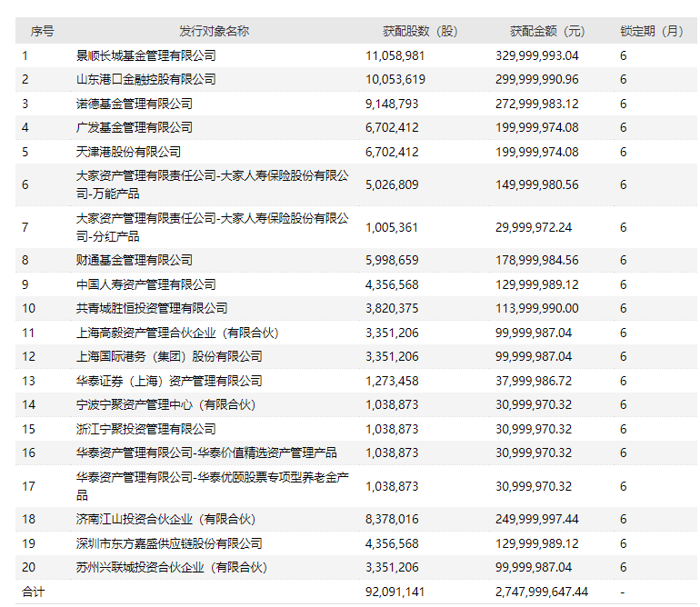Click the 锁定期（月） column header
Image resolution: width=700 pixels, height=607 pixels.
pyautogui.click(x=651, y=31)
